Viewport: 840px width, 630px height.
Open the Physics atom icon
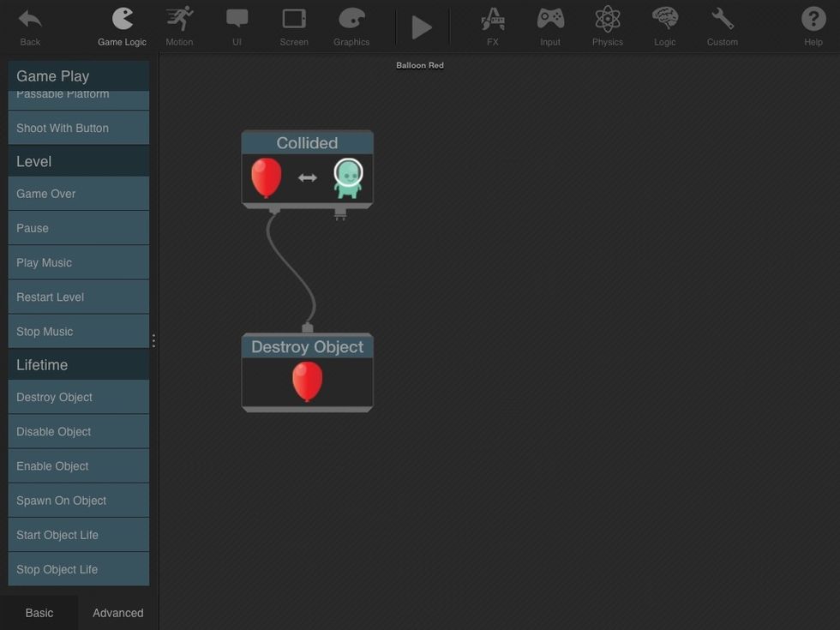tap(608, 20)
